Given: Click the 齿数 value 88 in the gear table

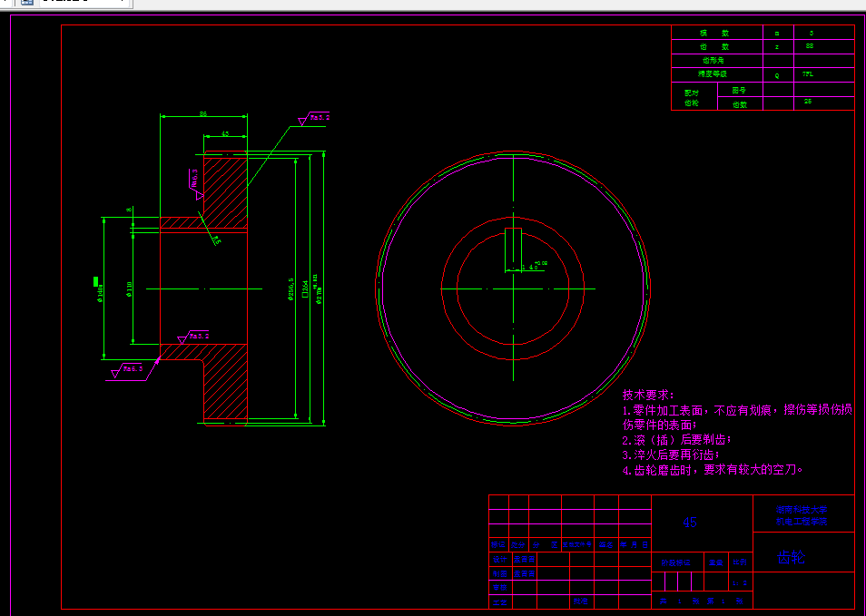Looking at the screenshot, I should click(809, 46).
